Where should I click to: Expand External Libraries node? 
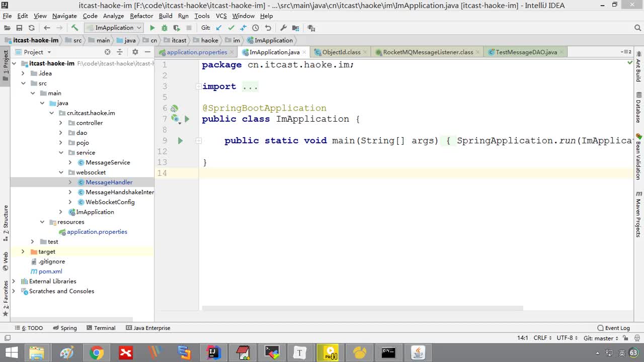tap(14, 282)
